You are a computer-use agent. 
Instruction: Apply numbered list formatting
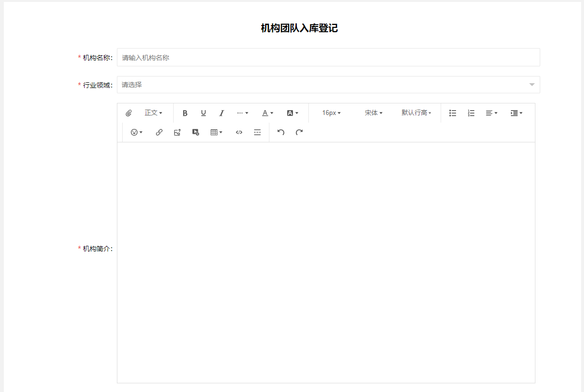(471, 113)
